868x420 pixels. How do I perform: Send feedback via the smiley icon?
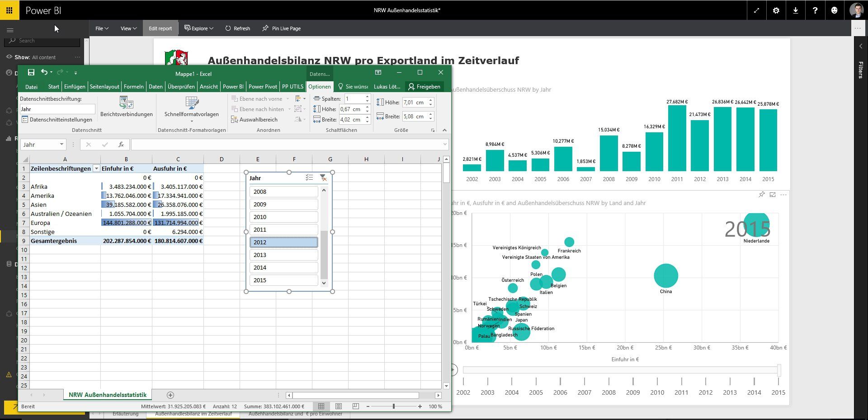(x=834, y=10)
